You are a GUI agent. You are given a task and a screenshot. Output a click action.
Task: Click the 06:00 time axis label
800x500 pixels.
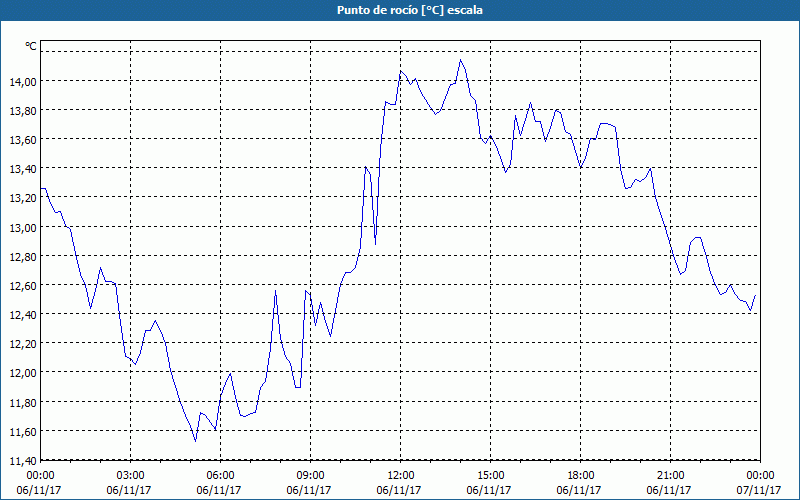pos(220,476)
